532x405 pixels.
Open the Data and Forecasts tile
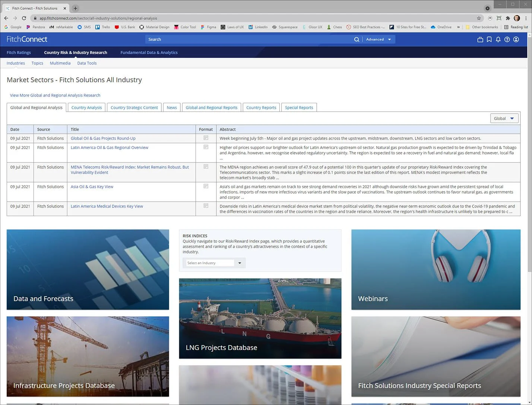[88, 269]
